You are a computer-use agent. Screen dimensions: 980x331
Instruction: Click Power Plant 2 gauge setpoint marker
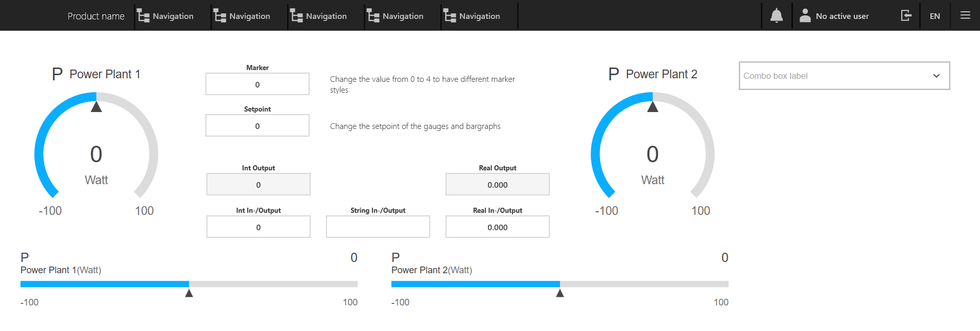tap(652, 107)
